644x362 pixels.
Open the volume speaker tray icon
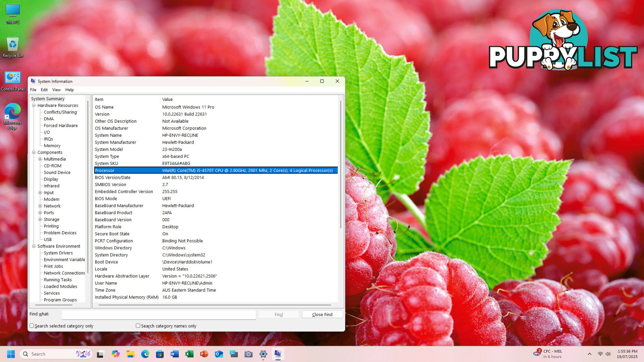coord(608,354)
